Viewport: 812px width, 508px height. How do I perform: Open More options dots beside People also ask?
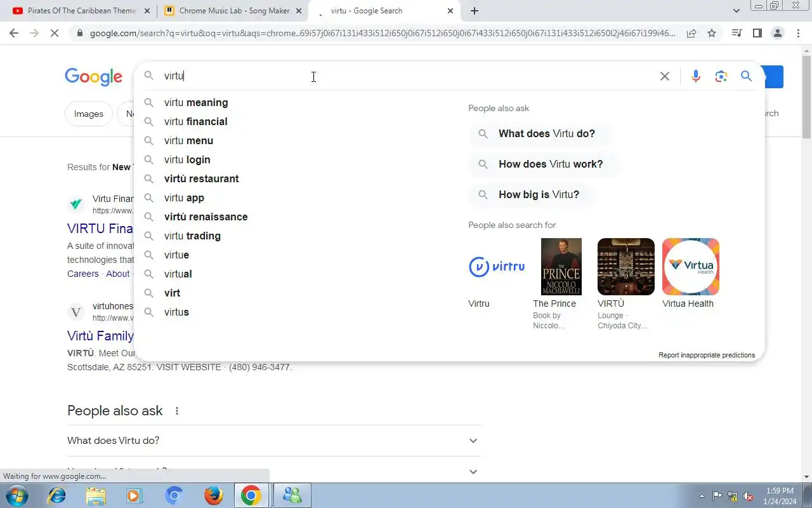tap(177, 411)
